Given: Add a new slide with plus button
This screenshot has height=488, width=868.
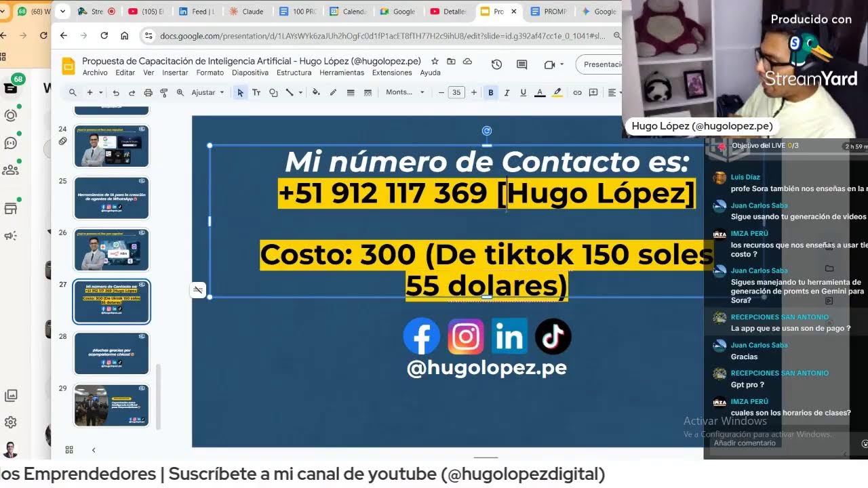Looking at the screenshot, I should click(x=90, y=92).
